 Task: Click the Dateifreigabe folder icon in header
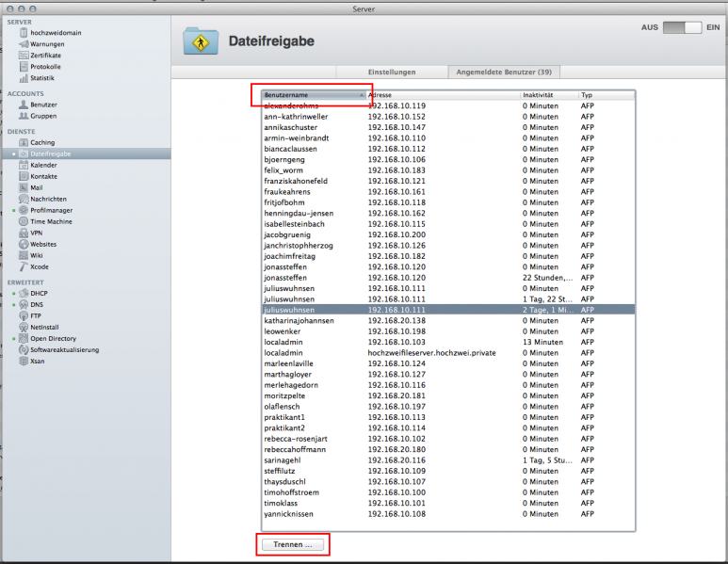click(x=199, y=40)
